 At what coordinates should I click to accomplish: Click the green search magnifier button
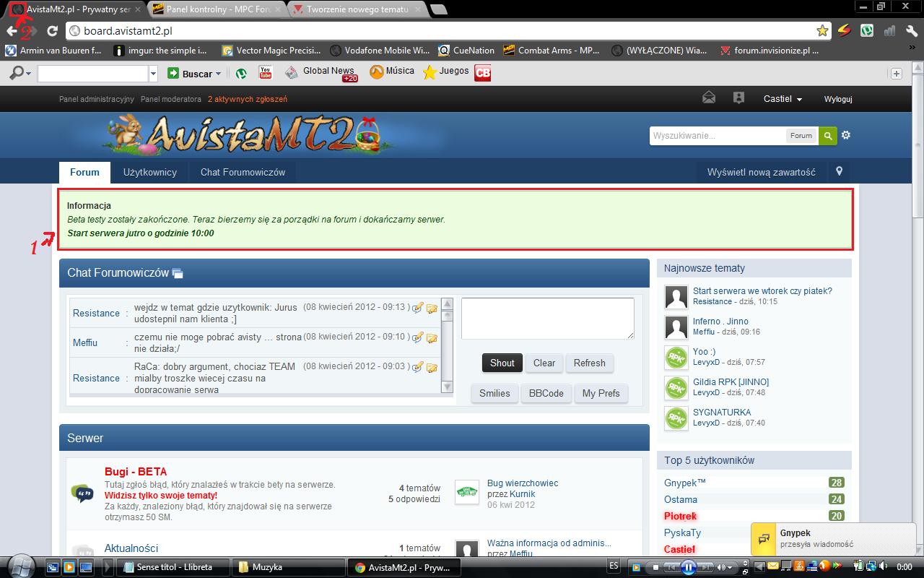click(827, 135)
